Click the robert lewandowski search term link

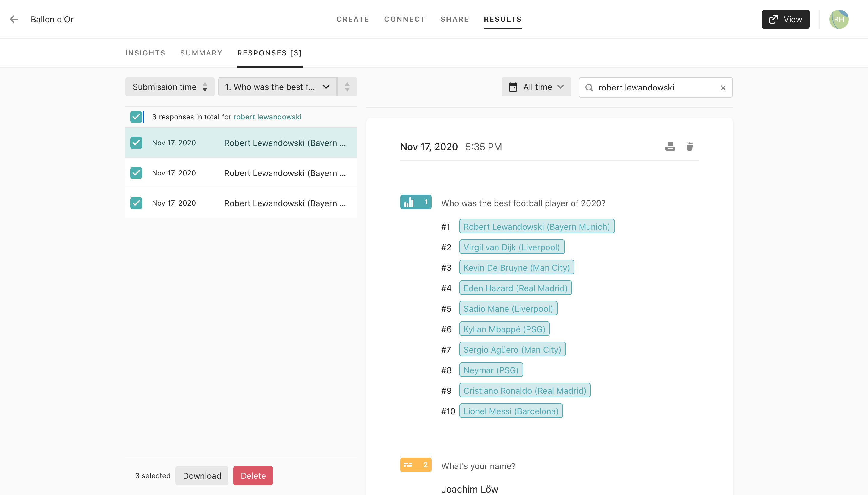[267, 117]
